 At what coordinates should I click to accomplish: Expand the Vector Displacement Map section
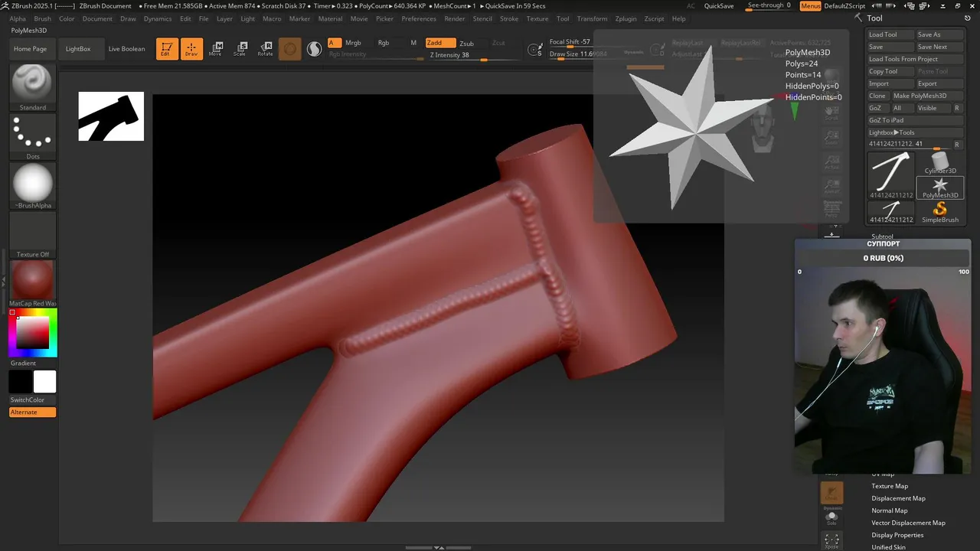point(908,523)
